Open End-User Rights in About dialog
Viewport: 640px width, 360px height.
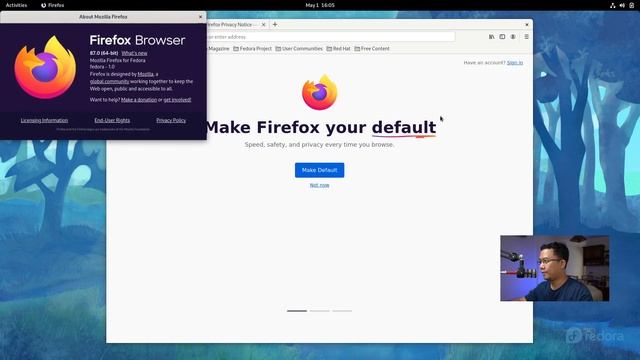[x=112, y=120]
